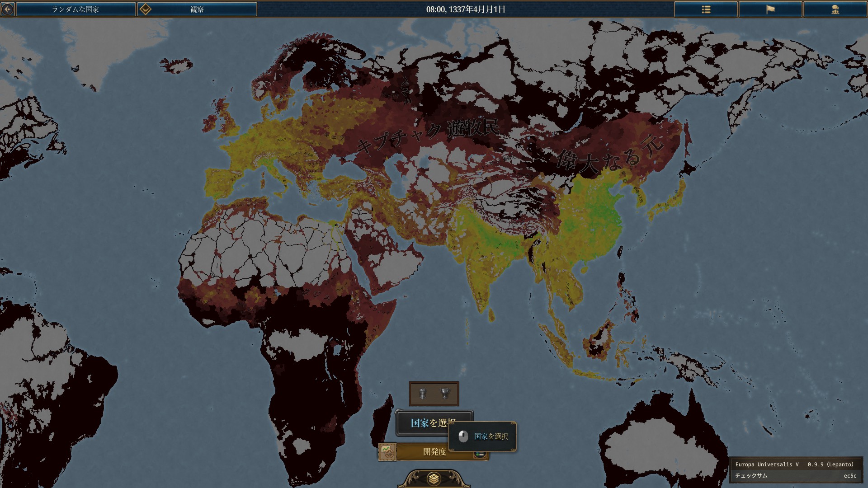Screen dimensions: 868x488
Task: Click the 開発度 map mode icon
Action: (387, 451)
